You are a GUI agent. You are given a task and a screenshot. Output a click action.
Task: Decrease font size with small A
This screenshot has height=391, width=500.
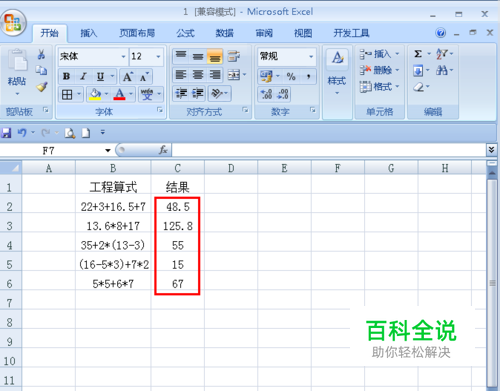(x=144, y=76)
